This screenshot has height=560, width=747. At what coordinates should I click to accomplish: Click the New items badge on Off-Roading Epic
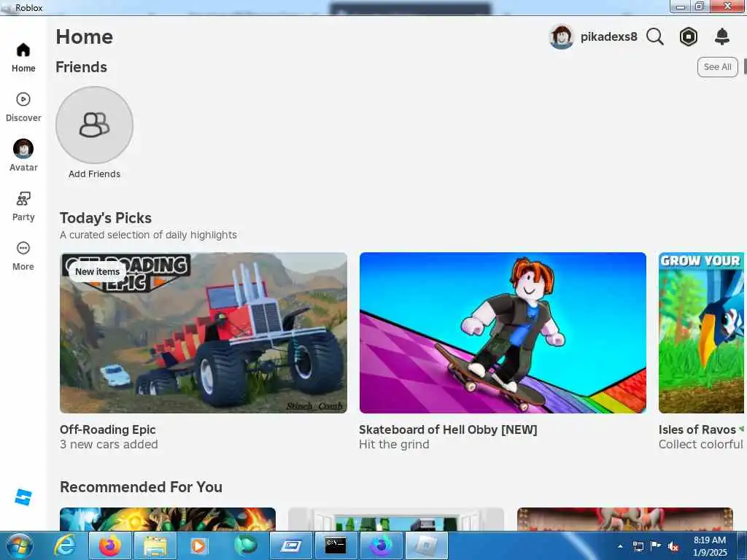click(97, 271)
